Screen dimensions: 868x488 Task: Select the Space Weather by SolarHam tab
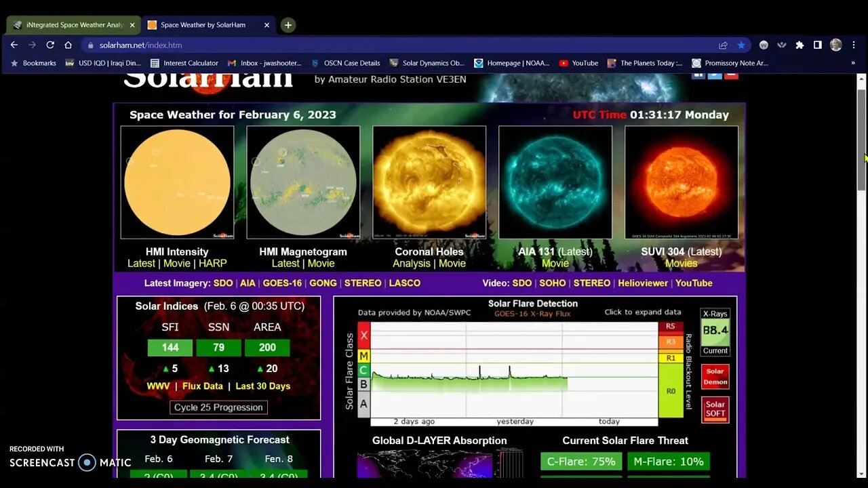coord(209,25)
